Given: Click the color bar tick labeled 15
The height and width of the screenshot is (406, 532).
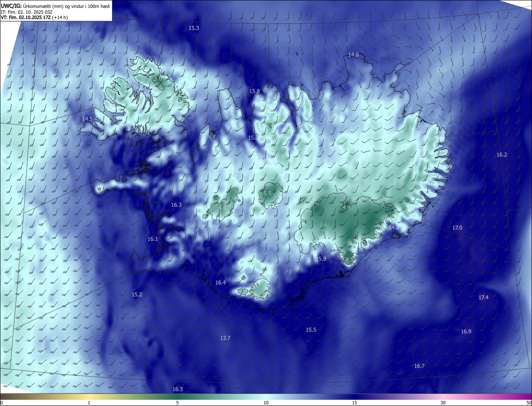Looking at the screenshot, I should [x=355, y=403].
